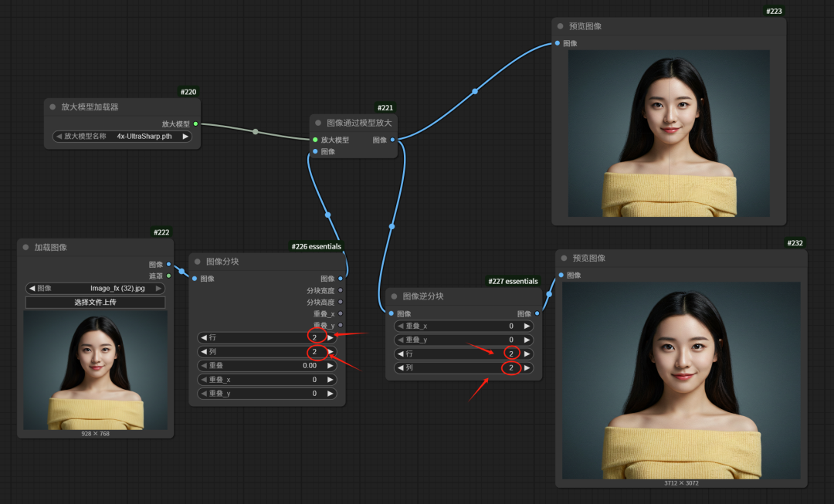Open the 放大模型名称 selector showing 4x-UltraSharp.pth
The width and height of the screenshot is (834, 504).
click(122, 137)
